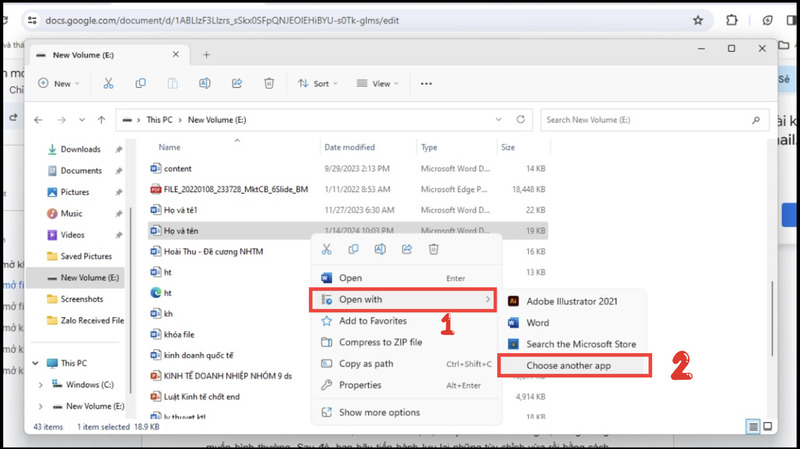Sort by Name column header

(x=169, y=147)
